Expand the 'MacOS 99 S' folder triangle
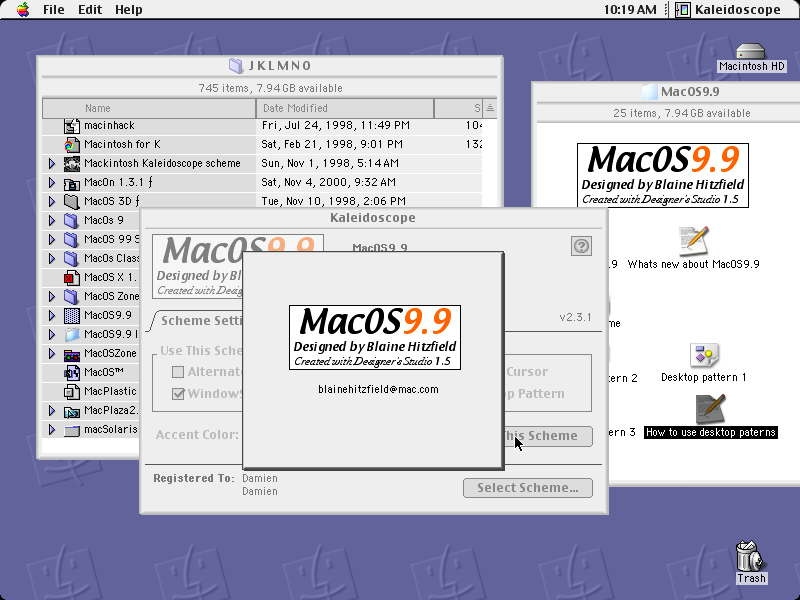Viewport: 800px width, 600px height. [x=52, y=239]
